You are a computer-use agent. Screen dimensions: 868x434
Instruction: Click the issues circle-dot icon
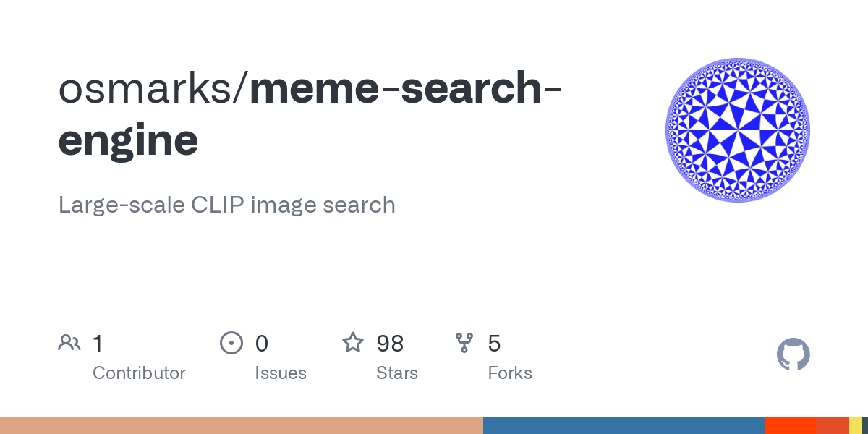coord(231,343)
